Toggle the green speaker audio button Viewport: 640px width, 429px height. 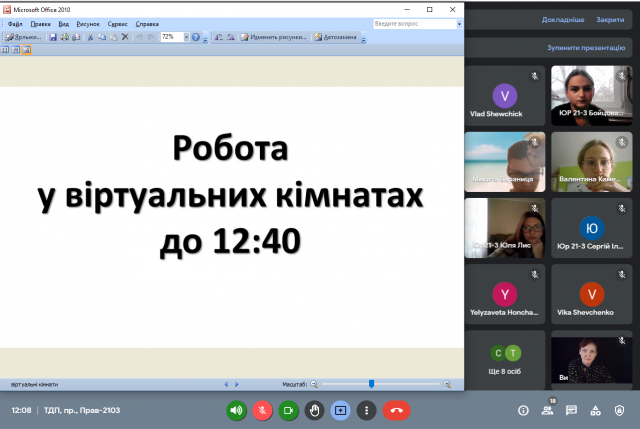pyautogui.click(x=236, y=411)
